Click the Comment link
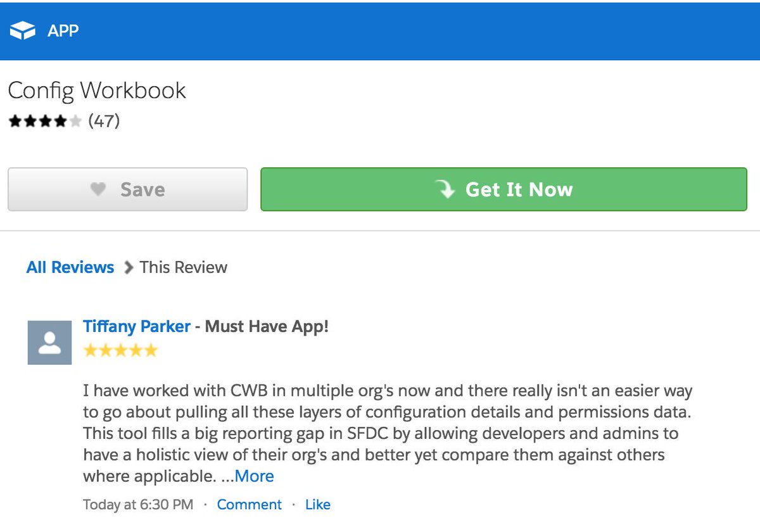This screenshot has width=760, height=532. click(x=250, y=505)
